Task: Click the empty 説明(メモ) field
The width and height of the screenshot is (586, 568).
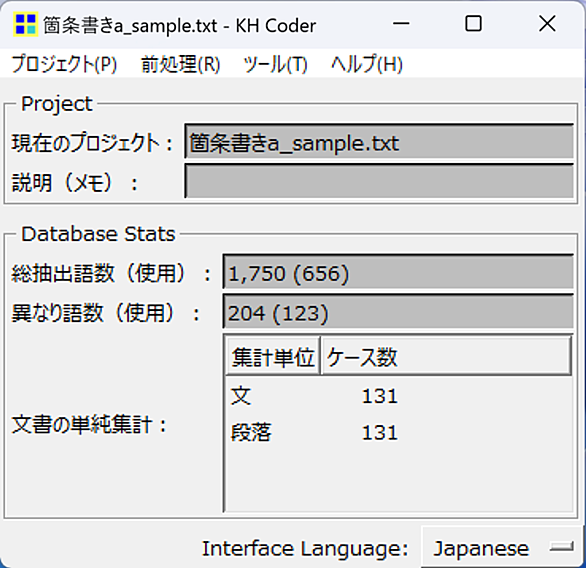Action: [x=379, y=181]
